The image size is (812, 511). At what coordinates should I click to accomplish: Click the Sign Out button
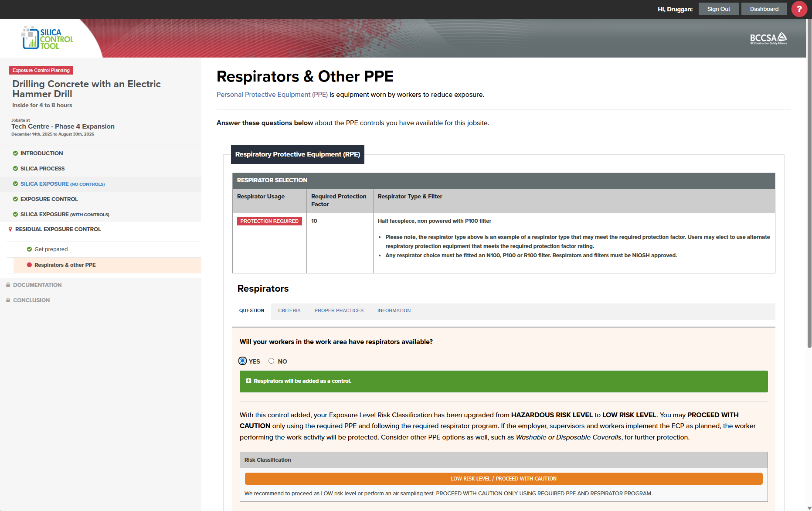pos(718,9)
